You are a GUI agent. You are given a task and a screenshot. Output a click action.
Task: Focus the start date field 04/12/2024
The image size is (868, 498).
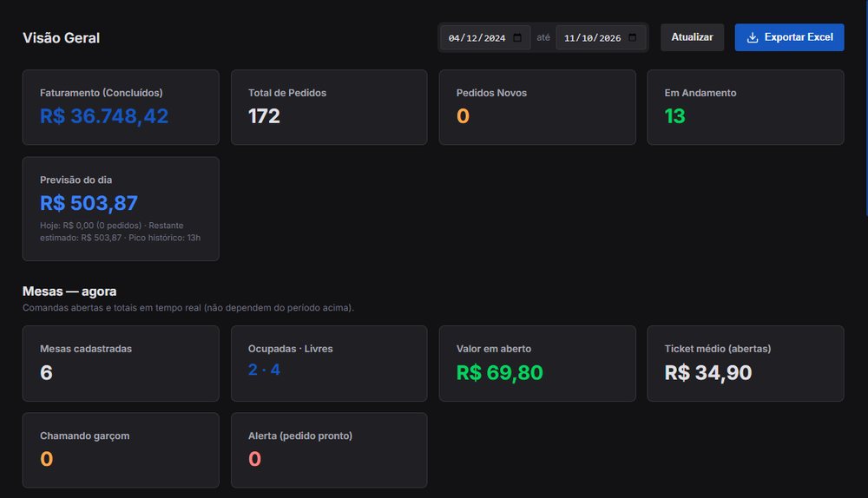tap(485, 37)
